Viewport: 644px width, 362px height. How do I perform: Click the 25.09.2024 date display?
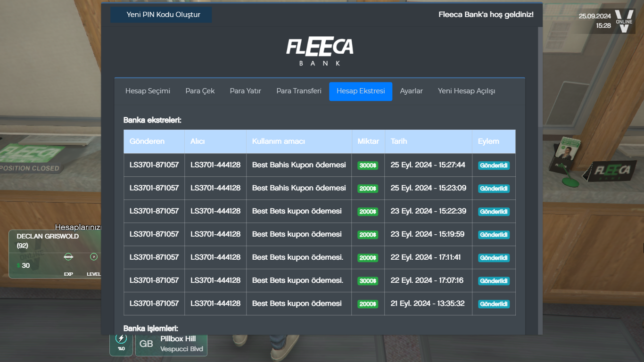595,16
